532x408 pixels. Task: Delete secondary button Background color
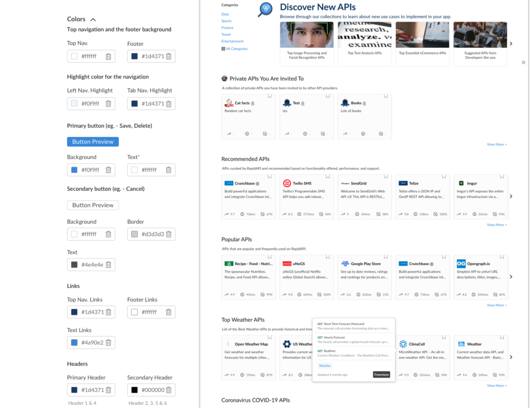point(108,234)
